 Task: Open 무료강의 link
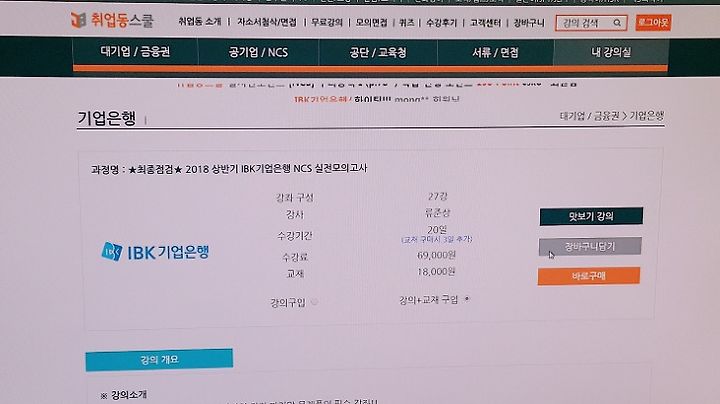coord(327,22)
